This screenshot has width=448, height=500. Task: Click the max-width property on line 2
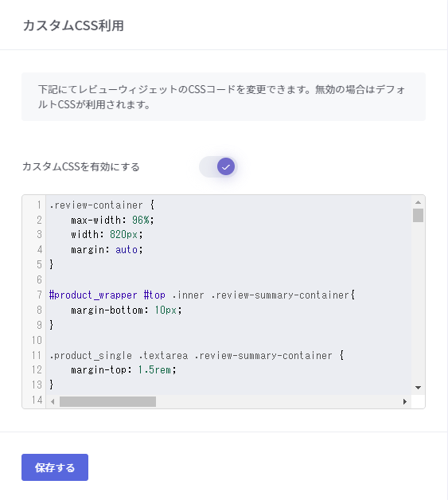[x=96, y=220]
